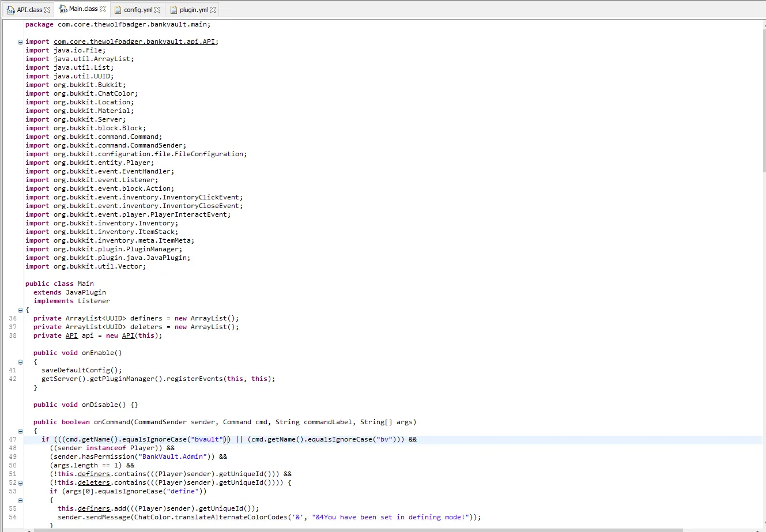Toggle the fold marker below line 53

click(x=20, y=500)
